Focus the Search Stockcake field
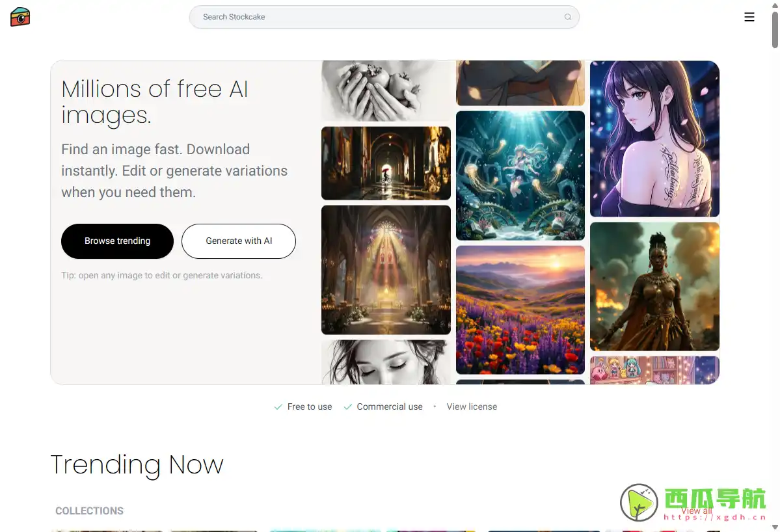This screenshot has height=532, width=780. [384, 17]
